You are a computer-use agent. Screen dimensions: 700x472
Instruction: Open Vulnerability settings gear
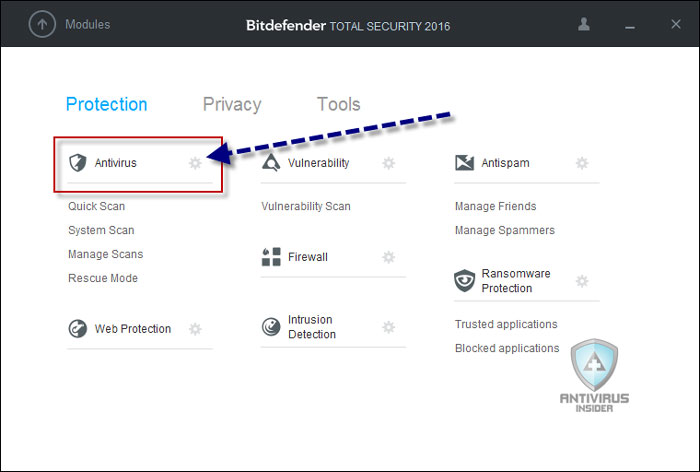click(x=389, y=163)
